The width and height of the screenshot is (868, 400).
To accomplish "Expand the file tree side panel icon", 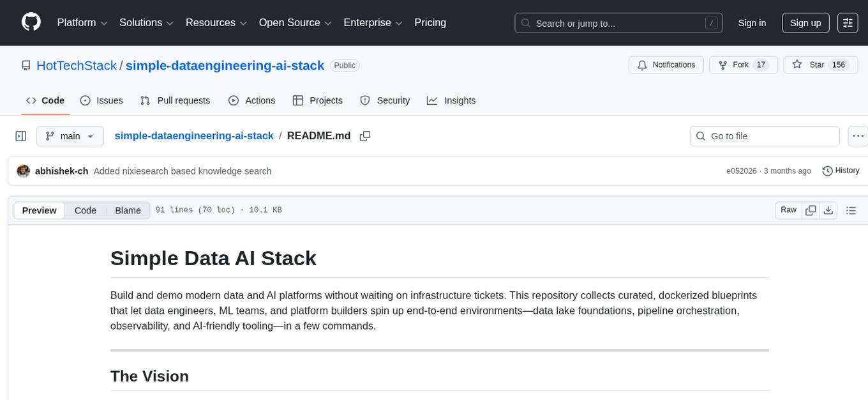I will [x=20, y=135].
